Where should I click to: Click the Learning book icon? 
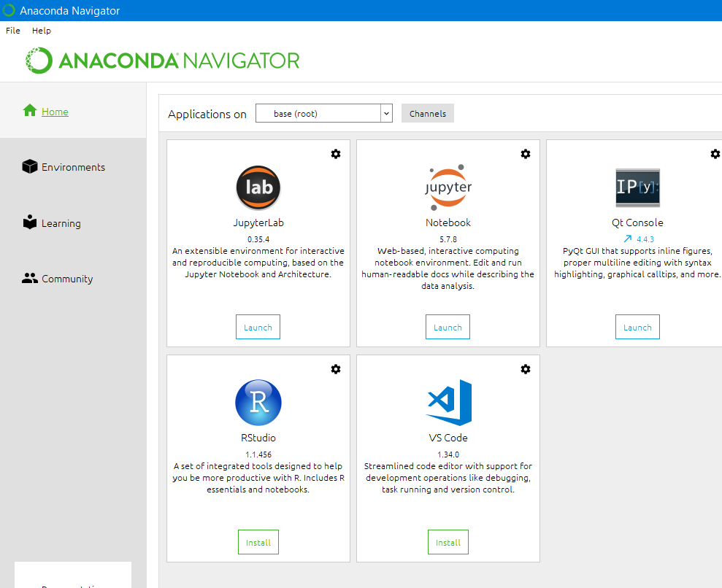(30, 222)
